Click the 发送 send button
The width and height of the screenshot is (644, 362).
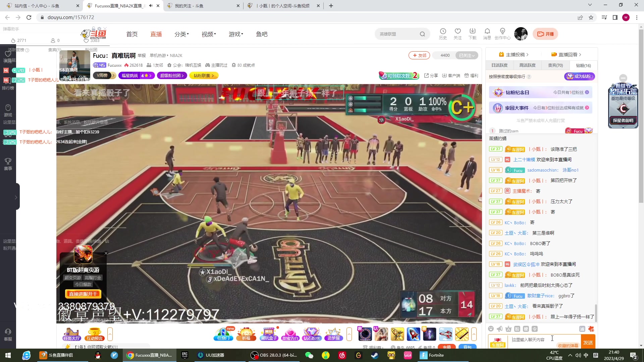pos(588,342)
